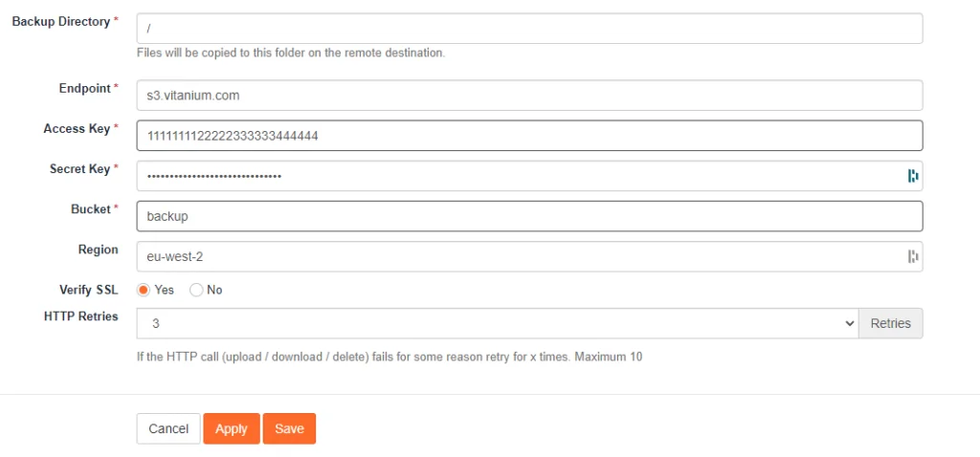Click the masked Secret Key input
Image resolution: width=980 pixels, height=457 pixels.
click(517, 176)
